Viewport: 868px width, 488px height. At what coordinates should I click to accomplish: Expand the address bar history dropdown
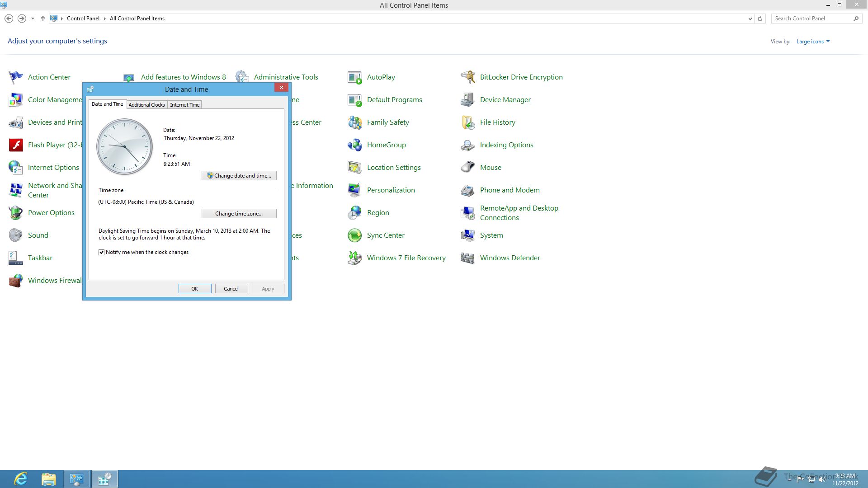coord(750,19)
